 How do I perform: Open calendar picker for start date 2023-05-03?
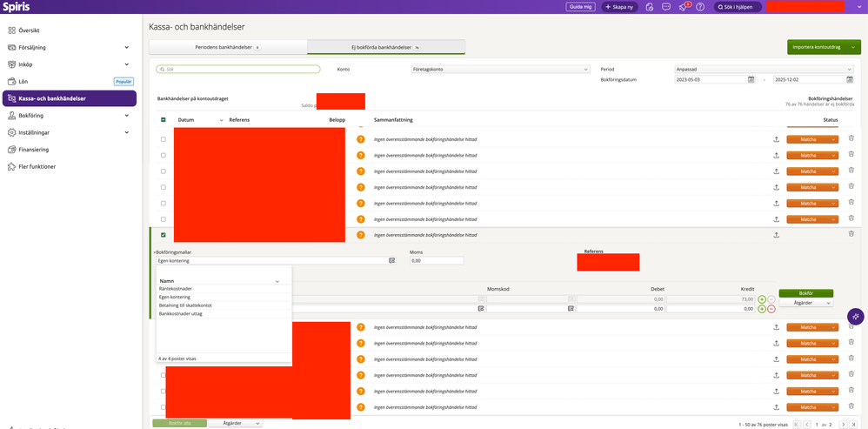pyautogui.click(x=751, y=79)
